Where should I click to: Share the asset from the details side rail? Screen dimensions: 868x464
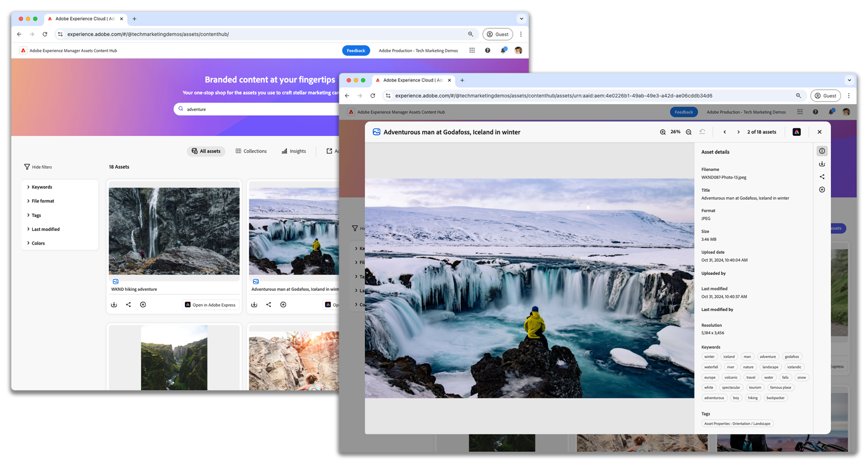pos(822,177)
